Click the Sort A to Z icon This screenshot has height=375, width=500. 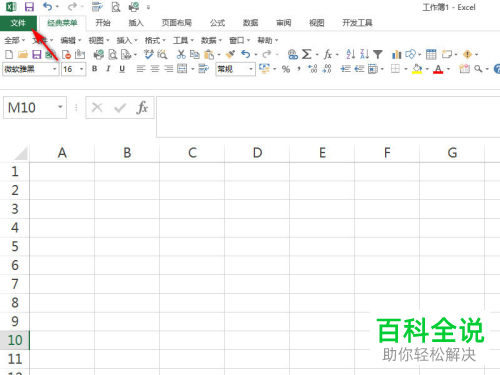[350, 54]
